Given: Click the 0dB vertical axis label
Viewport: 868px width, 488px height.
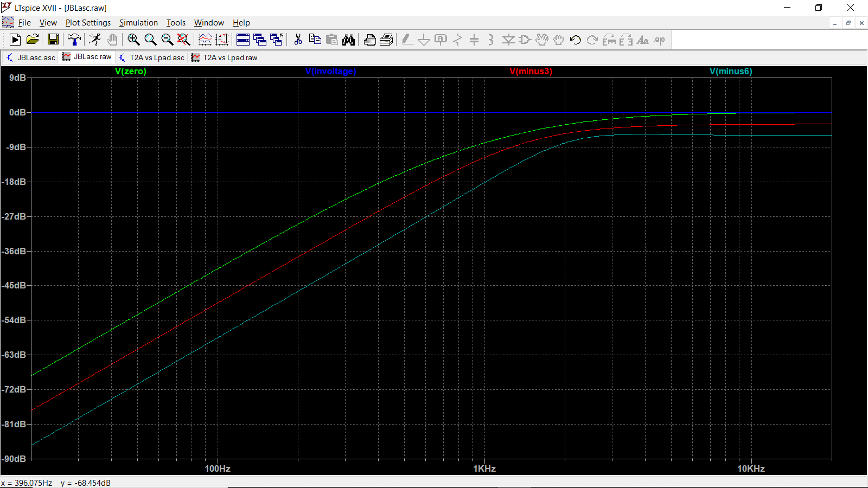Looking at the screenshot, I should click(x=17, y=113).
